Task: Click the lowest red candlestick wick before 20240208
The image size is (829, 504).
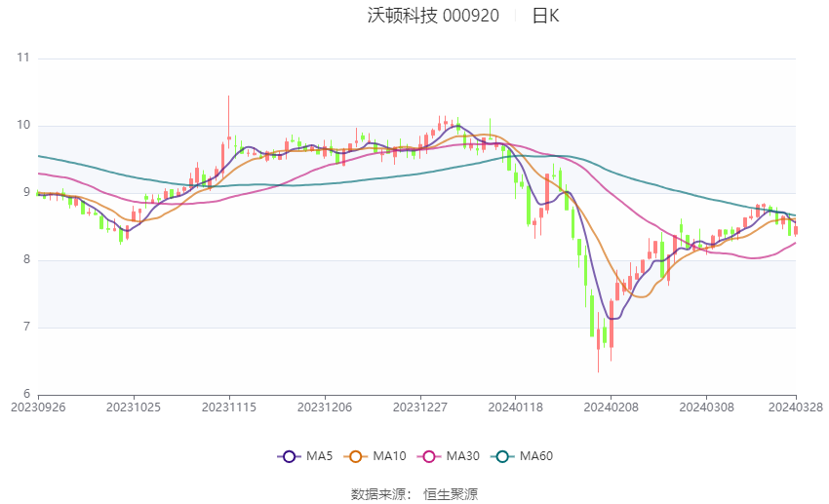Action: coord(599,342)
